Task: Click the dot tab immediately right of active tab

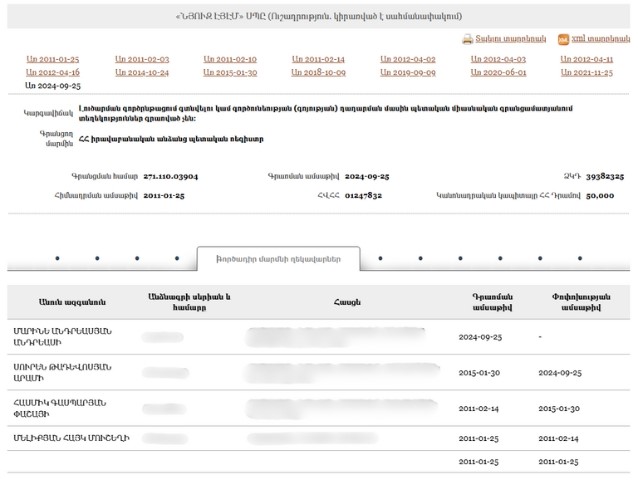Action: pyautogui.click(x=380, y=259)
